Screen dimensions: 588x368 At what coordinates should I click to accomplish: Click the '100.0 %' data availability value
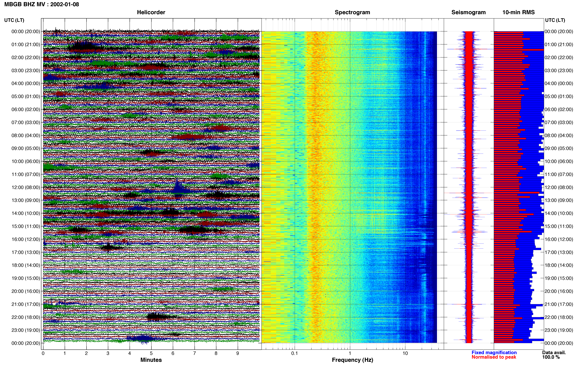click(551, 357)
